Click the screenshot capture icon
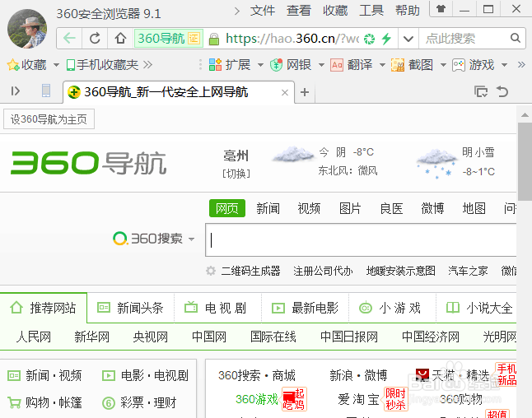532x418 pixels. pyautogui.click(x=398, y=65)
